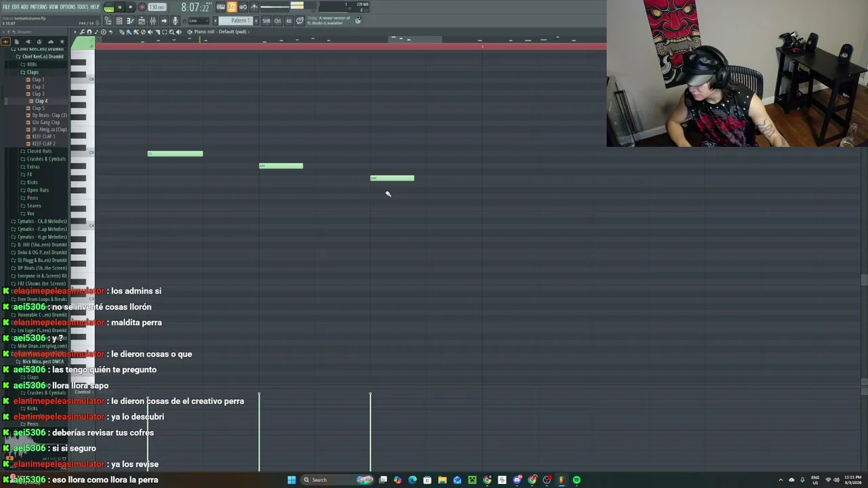This screenshot has height=488, width=868.
Task: Toggle the piano roll magnet snap icon
Action: click(x=90, y=32)
